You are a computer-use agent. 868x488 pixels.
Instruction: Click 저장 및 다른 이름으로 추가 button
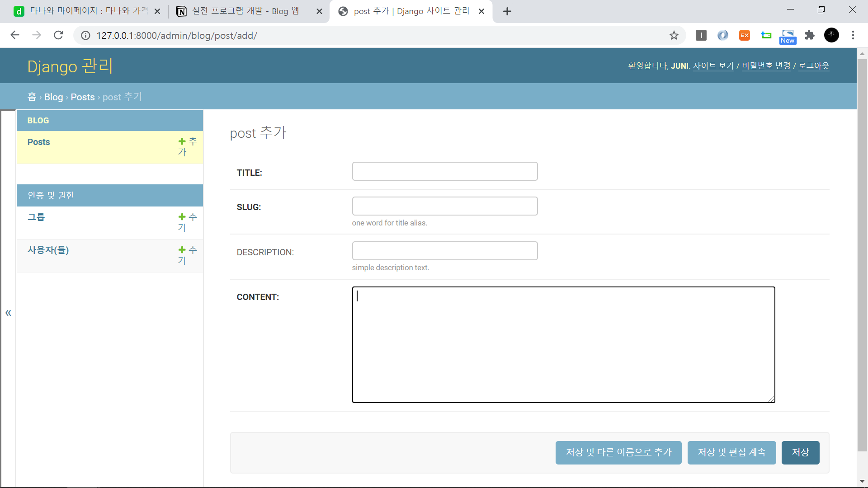(618, 452)
